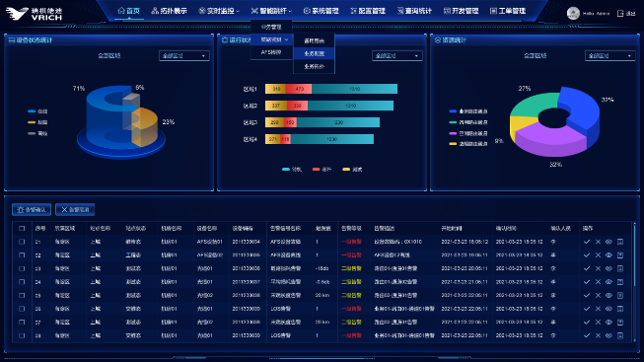The height and width of the screenshot is (362, 644).
Task: Open the document detail icon in row 04
Action: [x=620, y=282]
